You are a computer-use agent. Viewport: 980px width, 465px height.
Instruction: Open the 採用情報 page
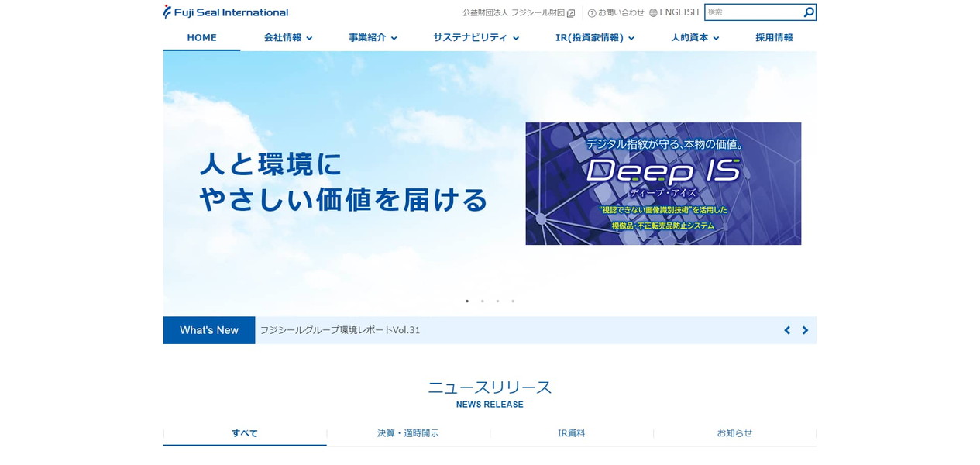pos(774,37)
